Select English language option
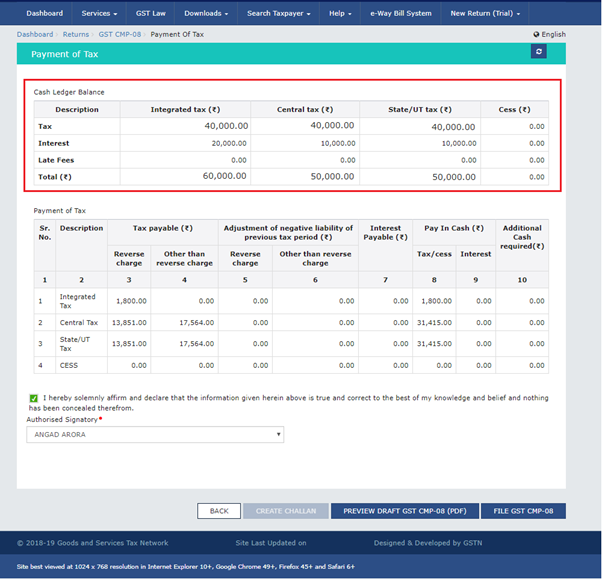This screenshot has height=579, width=602. [x=553, y=34]
